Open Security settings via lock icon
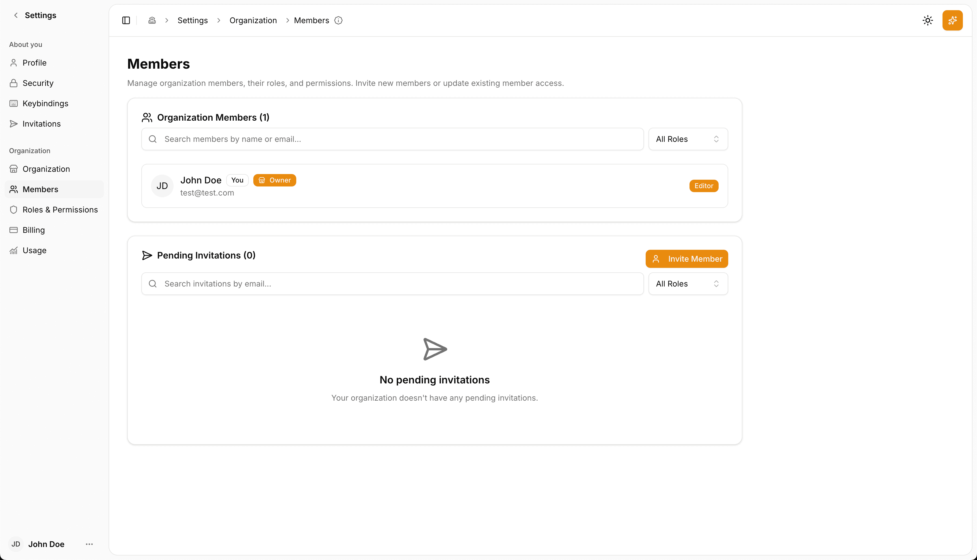This screenshot has height=560, width=977. click(x=14, y=83)
